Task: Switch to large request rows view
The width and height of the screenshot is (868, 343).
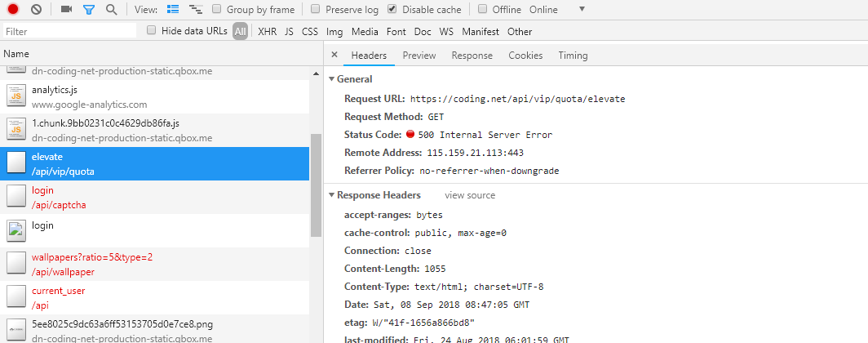Action: click(173, 10)
